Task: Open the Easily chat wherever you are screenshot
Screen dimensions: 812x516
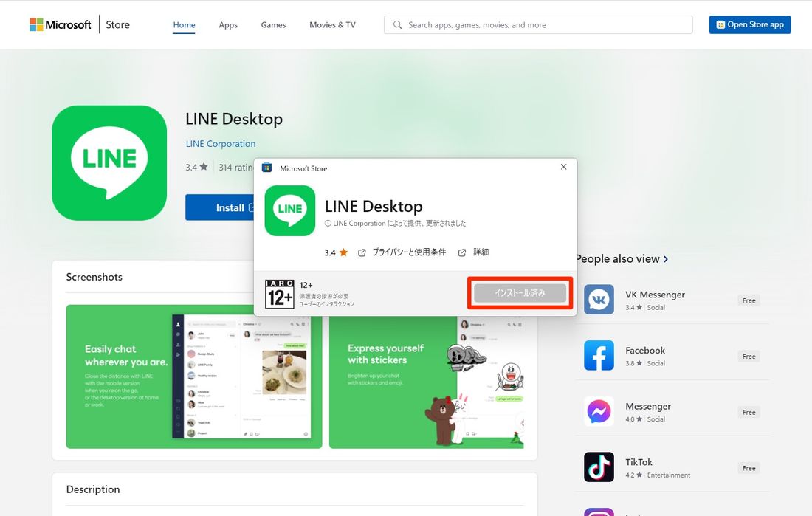Action: coord(194,376)
